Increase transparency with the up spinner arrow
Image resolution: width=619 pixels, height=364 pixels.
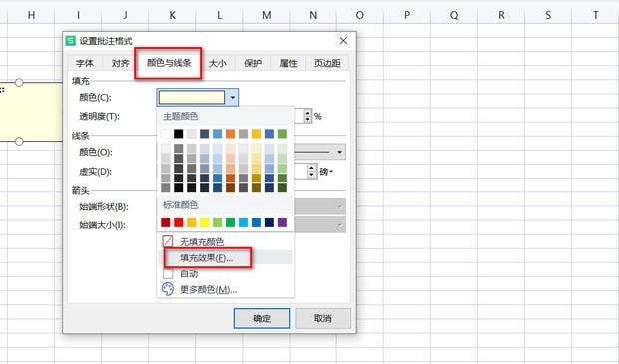(308, 113)
